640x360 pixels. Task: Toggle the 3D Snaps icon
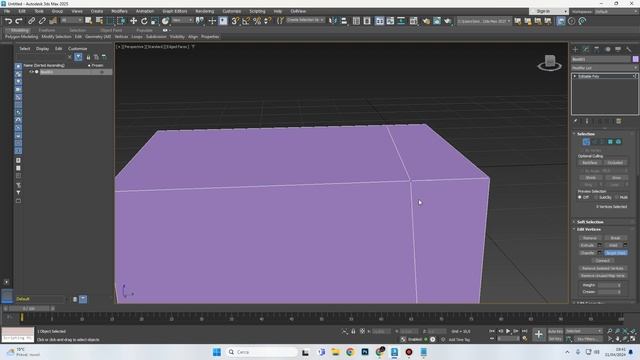[235, 21]
